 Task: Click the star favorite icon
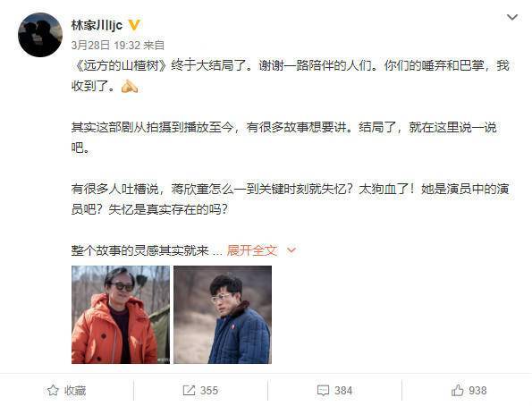[53, 391]
